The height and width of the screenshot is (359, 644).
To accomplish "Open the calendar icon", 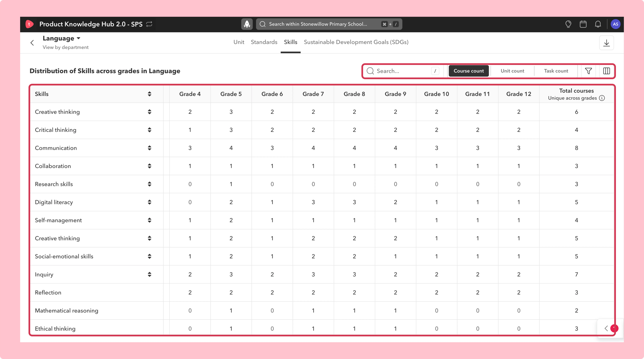I will (x=583, y=24).
